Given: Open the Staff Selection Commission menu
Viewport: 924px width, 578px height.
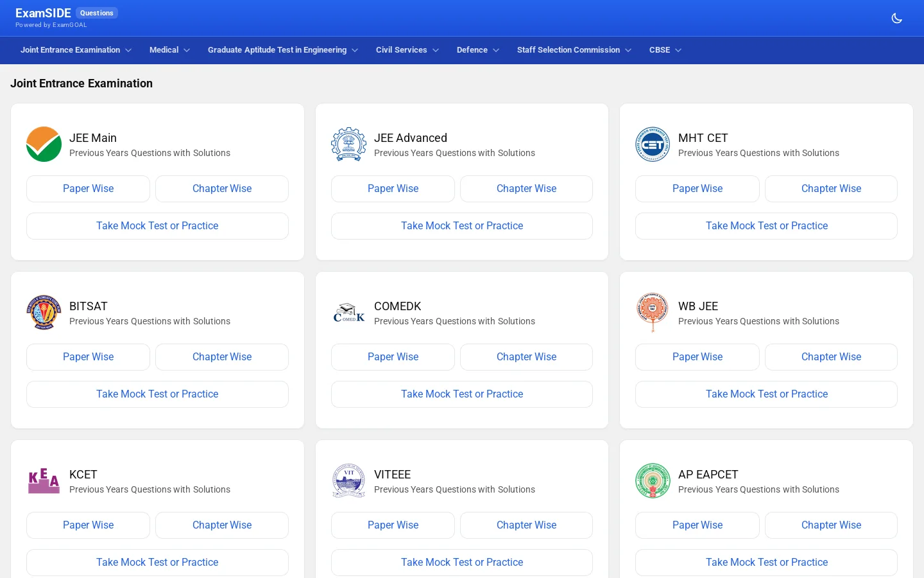Looking at the screenshot, I should (x=574, y=50).
